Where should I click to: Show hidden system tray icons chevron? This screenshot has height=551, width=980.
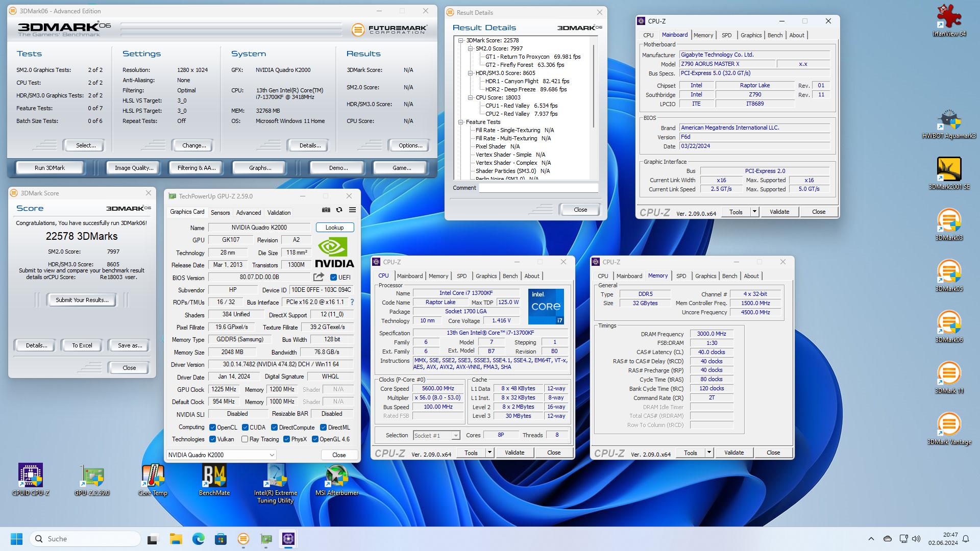(x=871, y=539)
